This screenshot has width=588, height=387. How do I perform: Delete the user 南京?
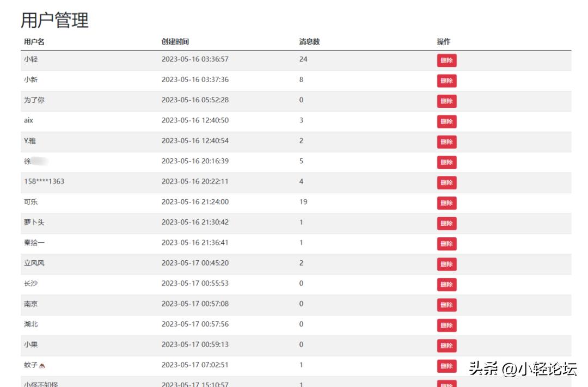point(446,305)
